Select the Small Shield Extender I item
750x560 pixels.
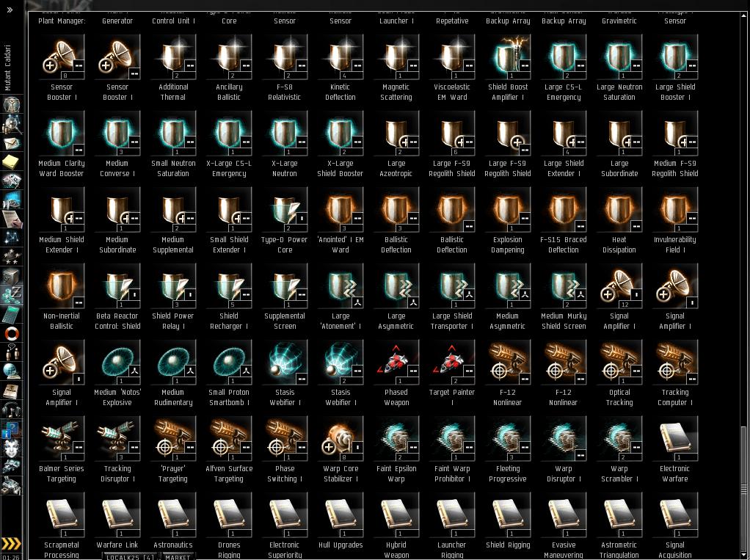[x=229, y=209]
